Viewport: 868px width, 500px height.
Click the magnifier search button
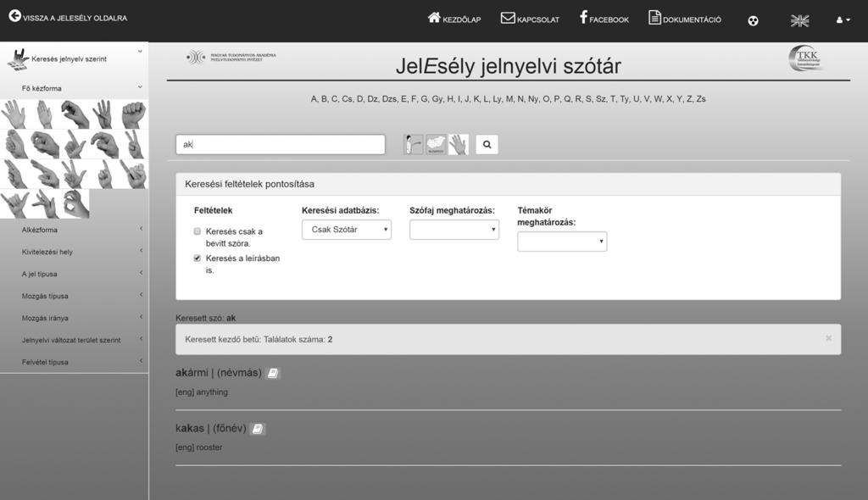[487, 145]
